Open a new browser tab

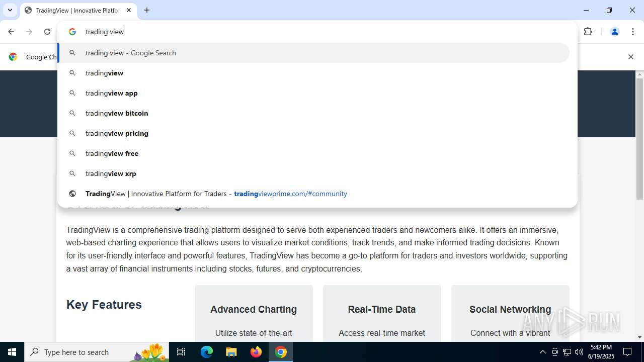[147, 10]
